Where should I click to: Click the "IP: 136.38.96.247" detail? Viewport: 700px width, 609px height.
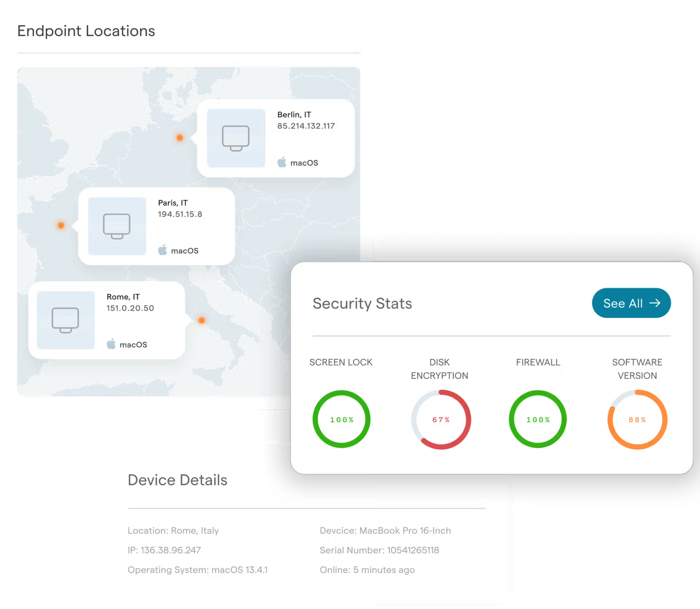164,550
